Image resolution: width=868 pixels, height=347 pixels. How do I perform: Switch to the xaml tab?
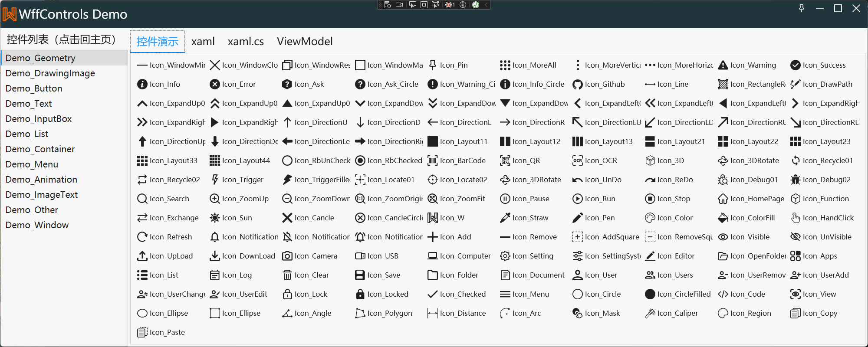pyautogui.click(x=203, y=41)
